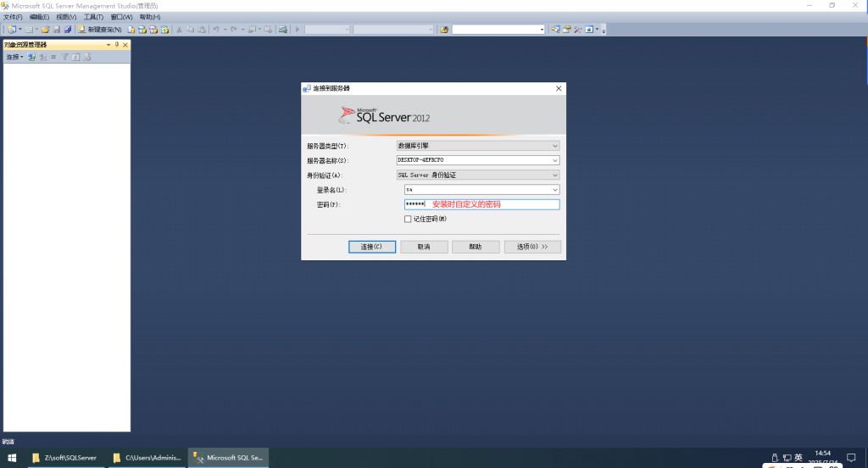
Task: Toggle auto-hide pin on Object Explorer
Action: tap(117, 45)
